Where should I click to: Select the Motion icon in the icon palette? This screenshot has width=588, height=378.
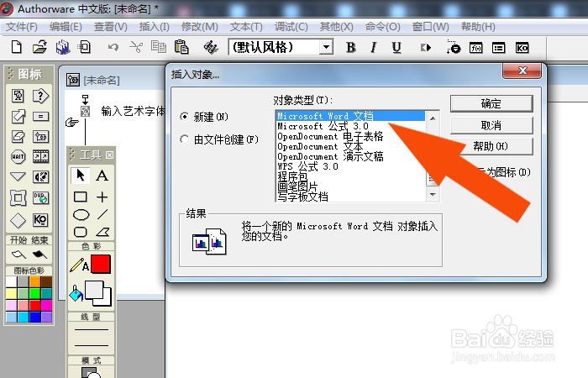click(x=18, y=116)
